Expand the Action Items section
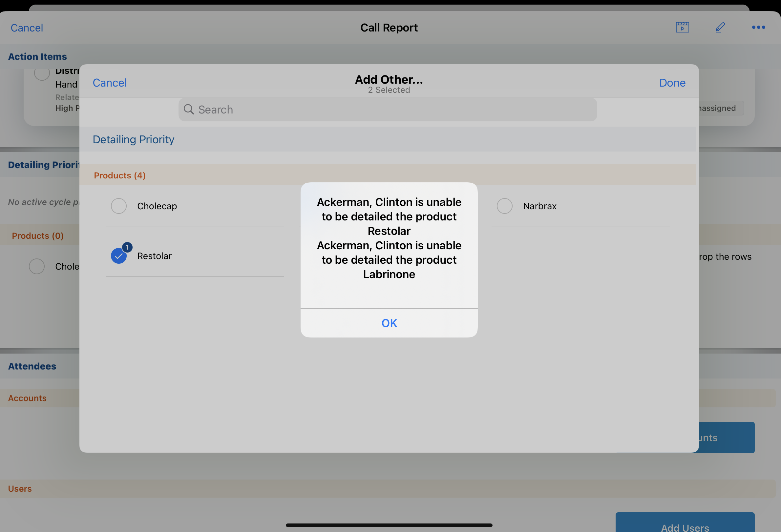This screenshot has height=532, width=781. [x=37, y=56]
